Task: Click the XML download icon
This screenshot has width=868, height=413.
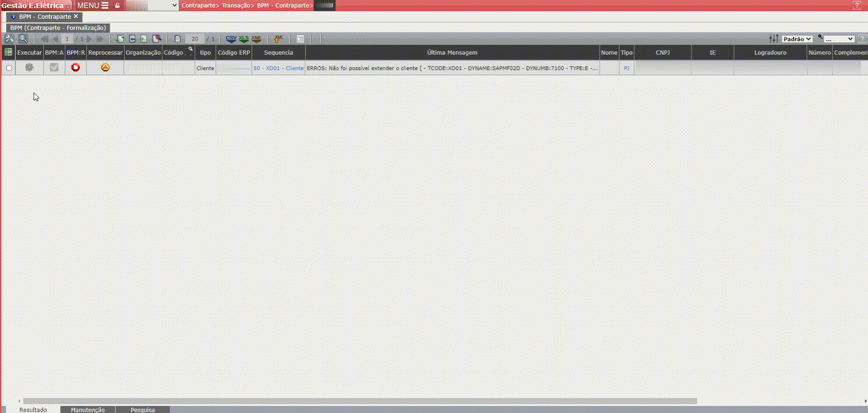Action: click(256, 39)
